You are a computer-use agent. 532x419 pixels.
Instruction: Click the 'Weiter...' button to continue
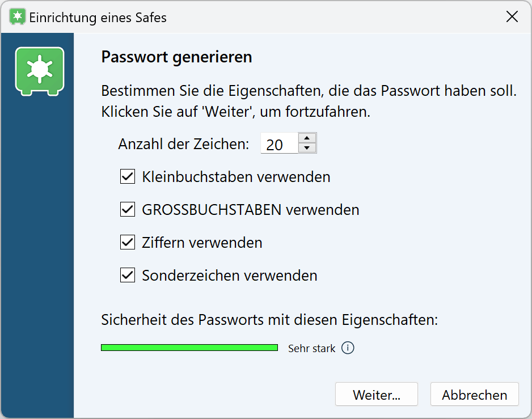(x=376, y=394)
